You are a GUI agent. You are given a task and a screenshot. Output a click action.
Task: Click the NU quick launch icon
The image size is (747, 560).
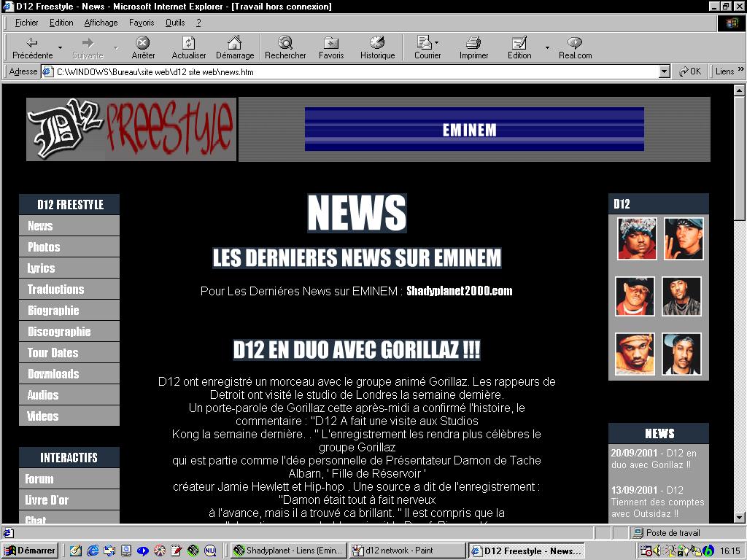point(210,551)
